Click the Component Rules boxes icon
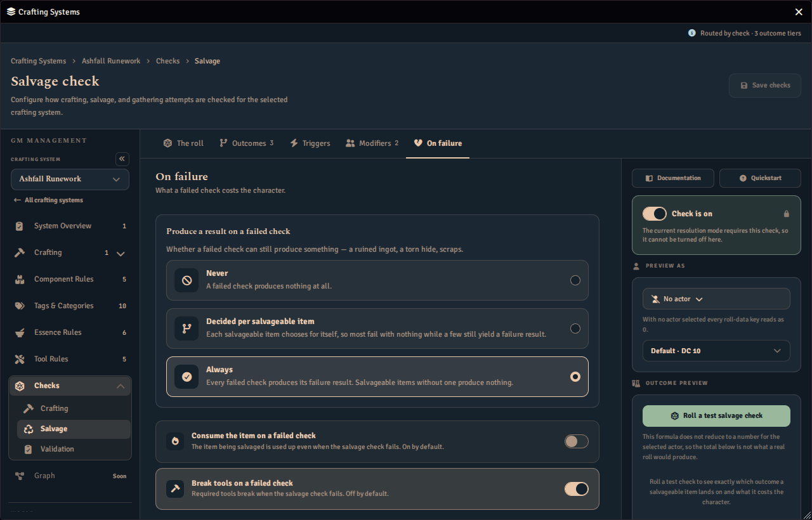 [x=20, y=279]
